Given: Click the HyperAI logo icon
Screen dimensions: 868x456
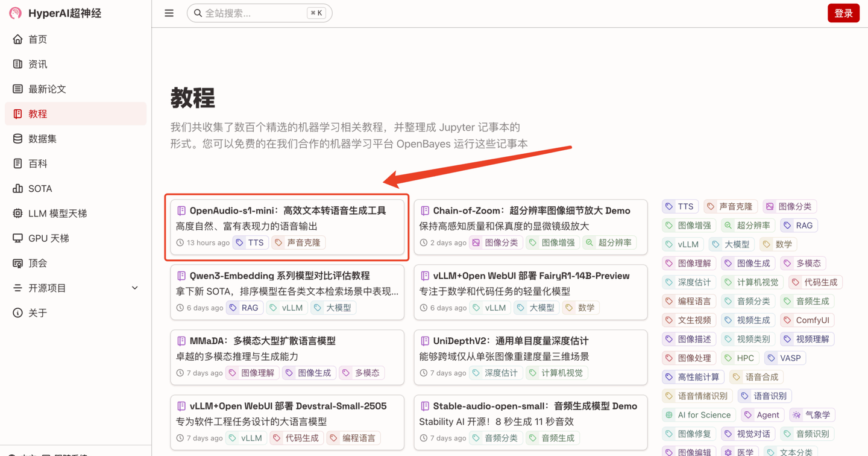Looking at the screenshot, I should tap(14, 13).
